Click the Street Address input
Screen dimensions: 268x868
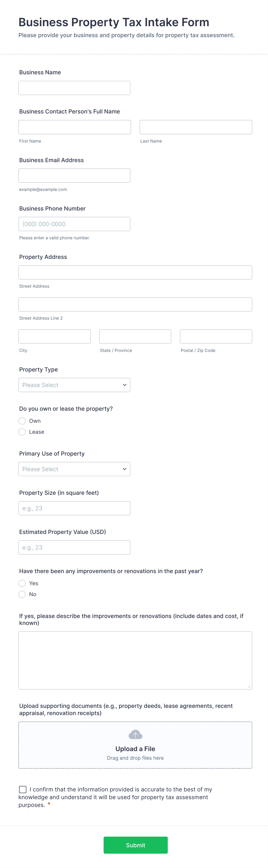click(x=135, y=273)
